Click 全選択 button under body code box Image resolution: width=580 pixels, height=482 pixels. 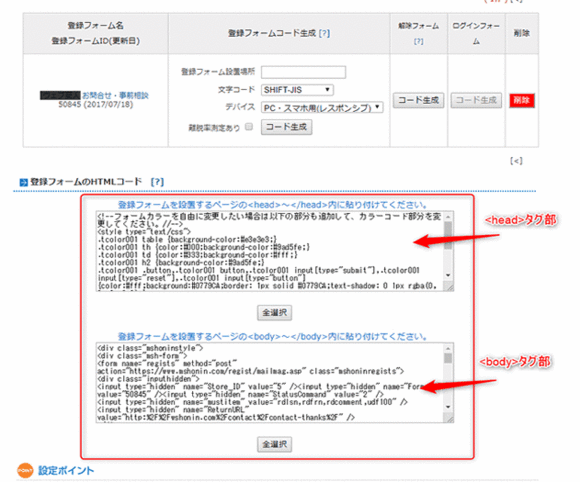(x=274, y=444)
